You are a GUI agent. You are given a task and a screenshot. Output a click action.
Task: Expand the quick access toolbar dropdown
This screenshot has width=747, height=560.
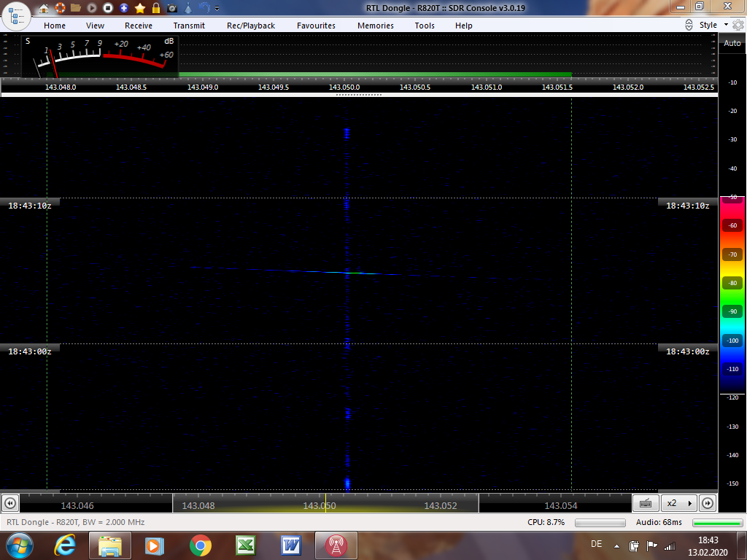(x=217, y=9)
